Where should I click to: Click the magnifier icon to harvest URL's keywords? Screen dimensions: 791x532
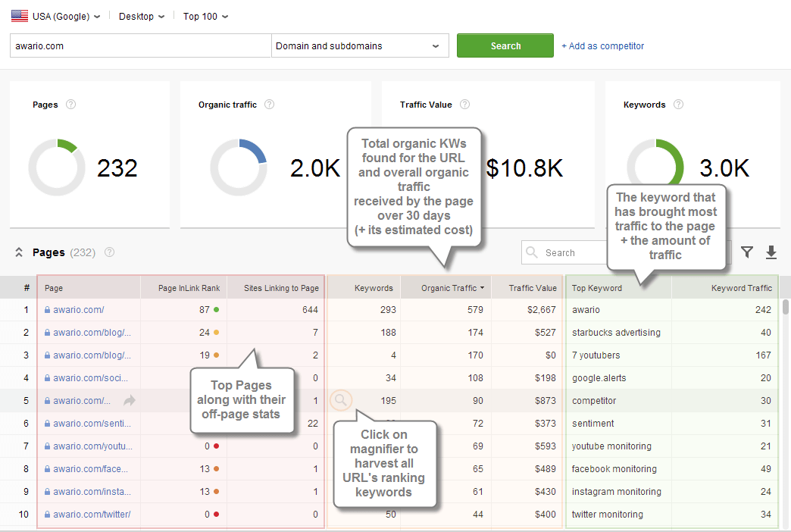pyautogui.click(x=340, y=400)
